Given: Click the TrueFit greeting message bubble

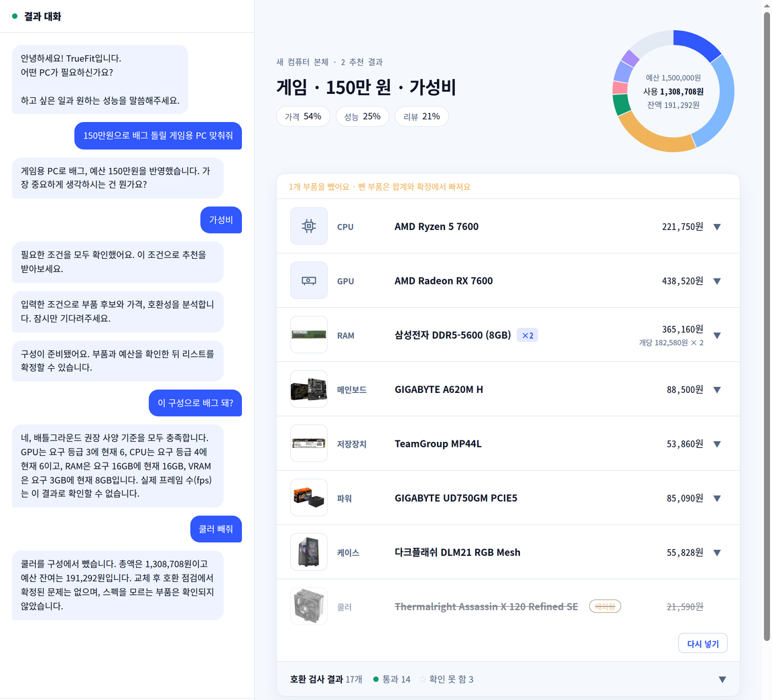Looking at the screenshot, I should [x=100, y=79].
